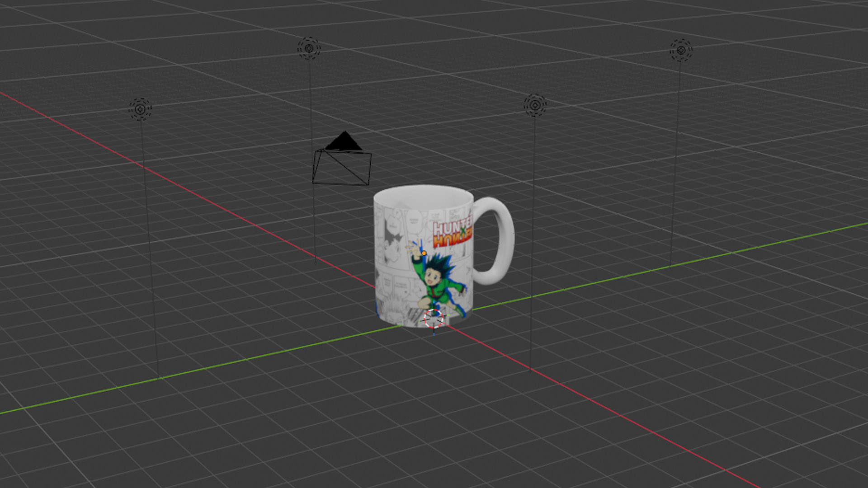This screenshot has height=488, width=868.
Task: Click the red-white 3D cursor
Action: click(434, 319)
